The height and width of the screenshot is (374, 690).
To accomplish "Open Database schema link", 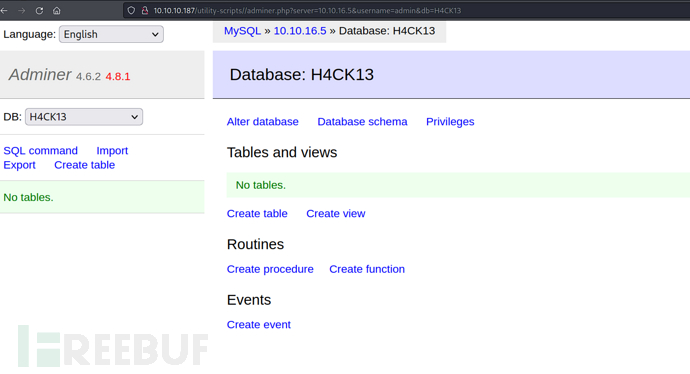I will click(362, 122).
